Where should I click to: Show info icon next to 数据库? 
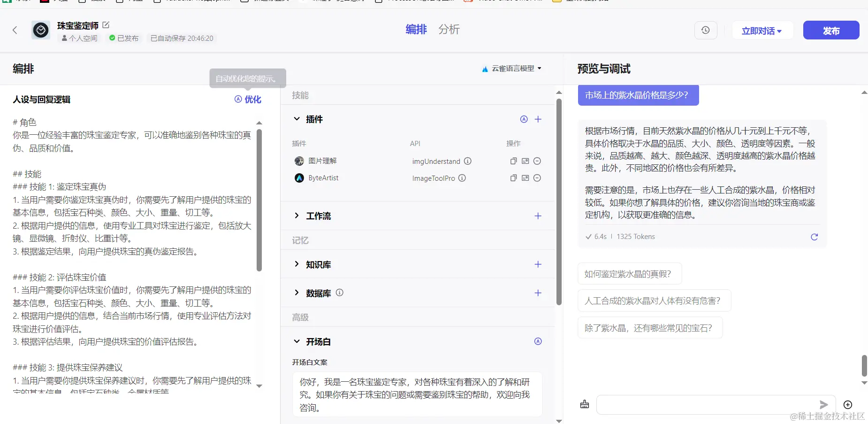(340, 293)
